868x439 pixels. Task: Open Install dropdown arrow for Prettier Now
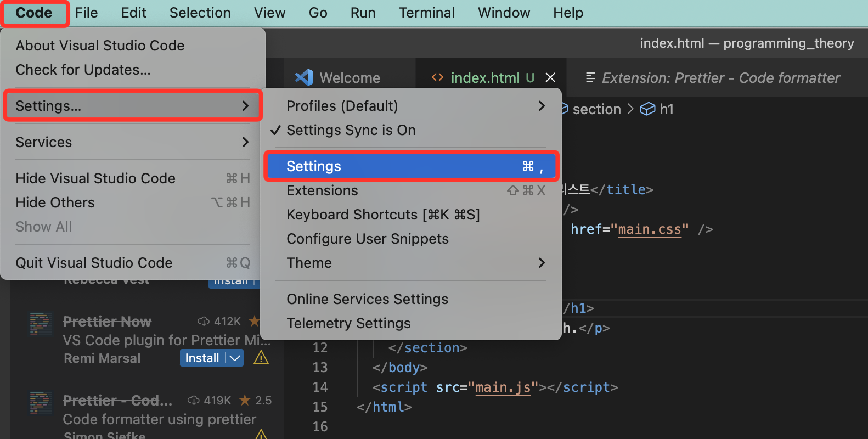(x=235, y=358)
